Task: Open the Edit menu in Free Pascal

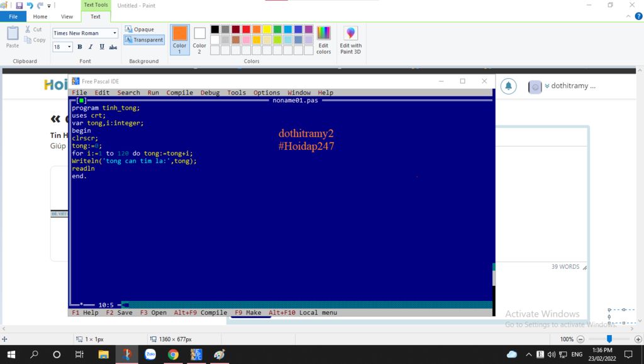Action: click(102, 93)
